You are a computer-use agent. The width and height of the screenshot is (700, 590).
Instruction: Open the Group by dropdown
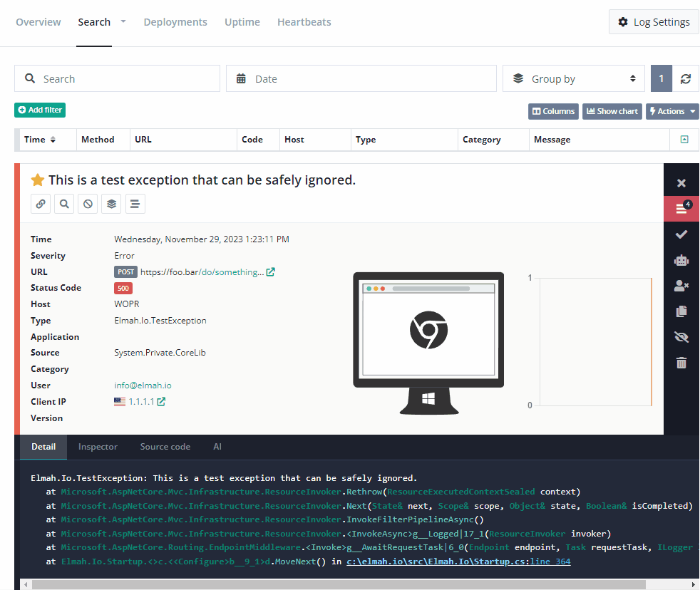coord(574,79)
